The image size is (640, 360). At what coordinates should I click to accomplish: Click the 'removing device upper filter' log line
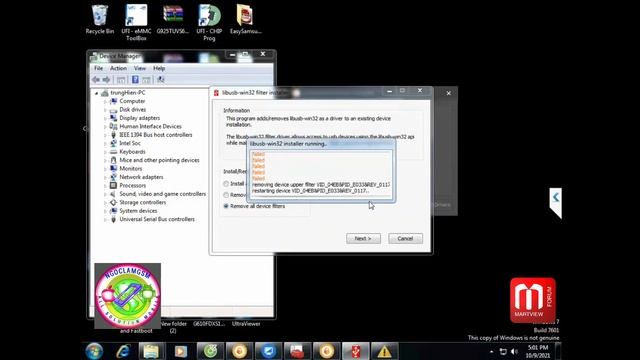pyautogui.click(x=321, y=184)
